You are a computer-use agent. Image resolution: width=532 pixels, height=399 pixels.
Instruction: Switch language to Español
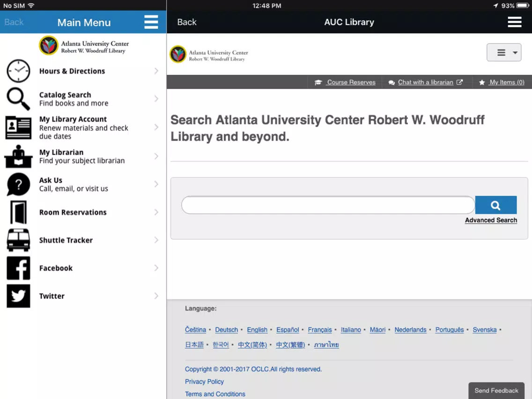[x=288, y=330]
